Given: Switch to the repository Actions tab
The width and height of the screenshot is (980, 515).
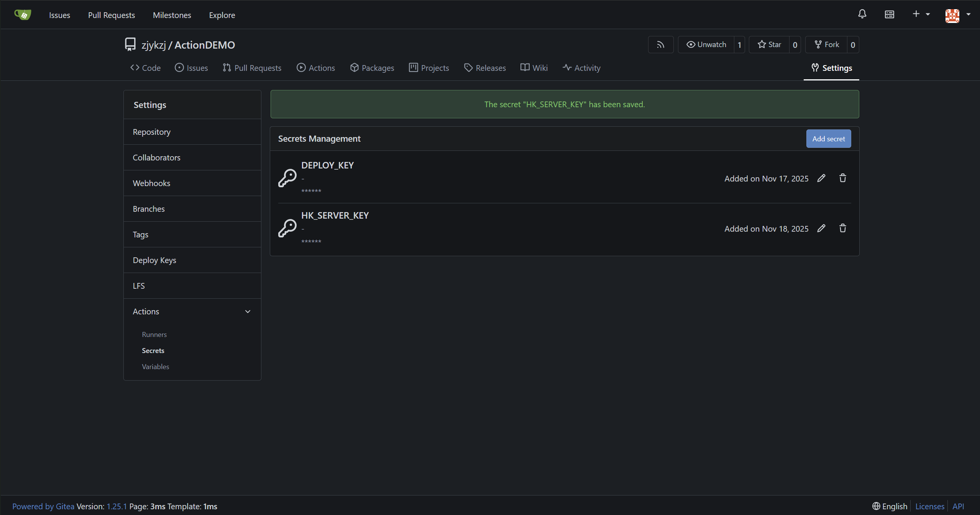Looking at the screenshot, I should point(316,68).
